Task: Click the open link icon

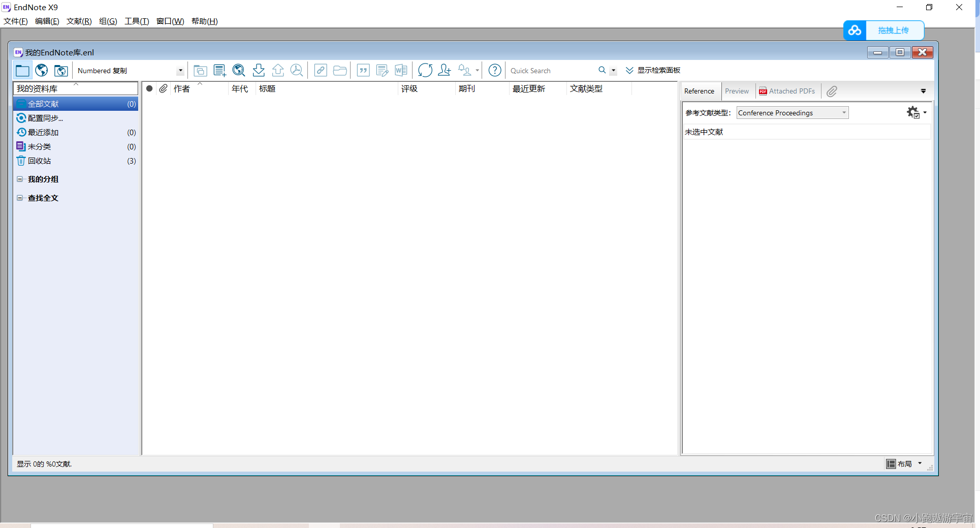Action: pyautogui.click(x=321, y=71)
